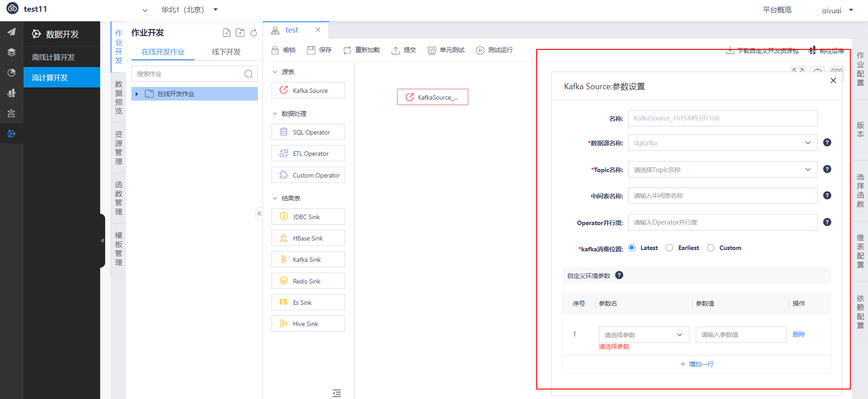The image size is (868, 399).
Task: Open 版本 right side tab
Action: point(860,129)
